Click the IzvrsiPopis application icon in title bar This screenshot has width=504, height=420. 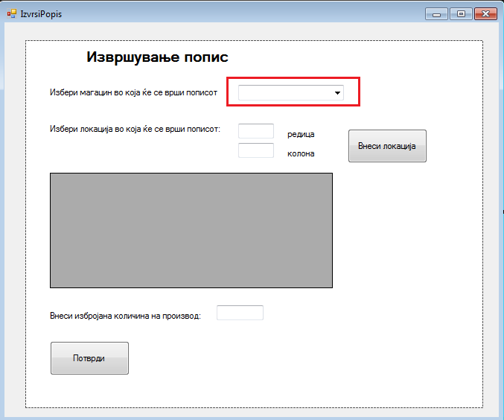(12, 13)
